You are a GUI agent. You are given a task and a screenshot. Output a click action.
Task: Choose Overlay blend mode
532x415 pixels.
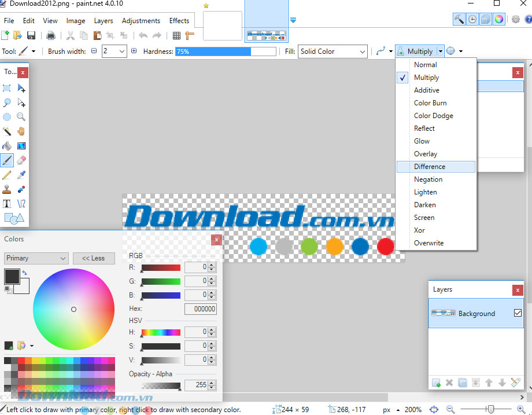[435, 154]
